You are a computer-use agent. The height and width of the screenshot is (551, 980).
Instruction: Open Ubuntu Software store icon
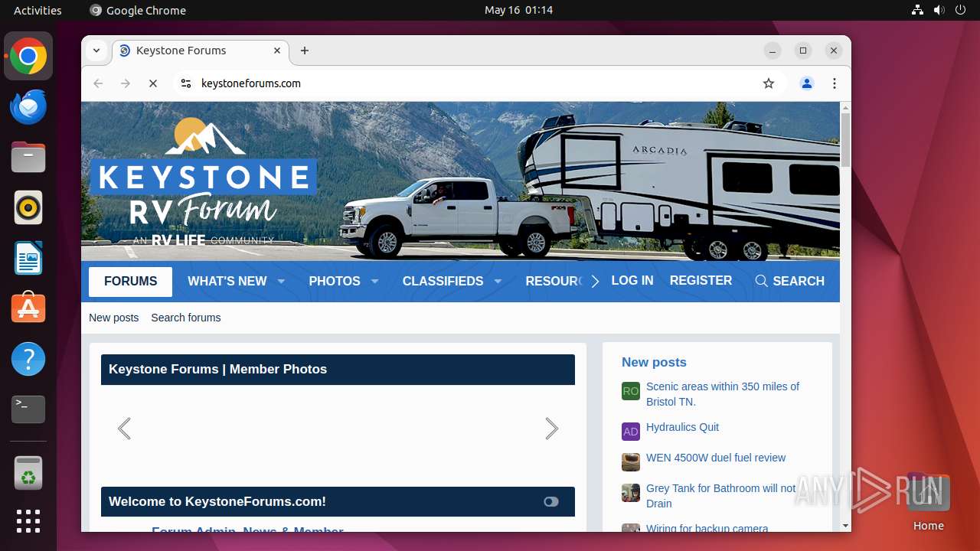coord(28,308)
